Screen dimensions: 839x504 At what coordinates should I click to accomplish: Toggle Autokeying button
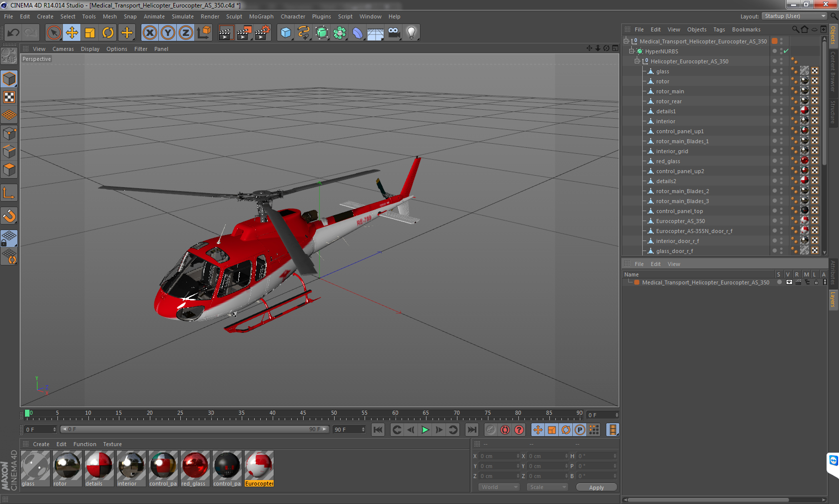[x=505, y=430]
